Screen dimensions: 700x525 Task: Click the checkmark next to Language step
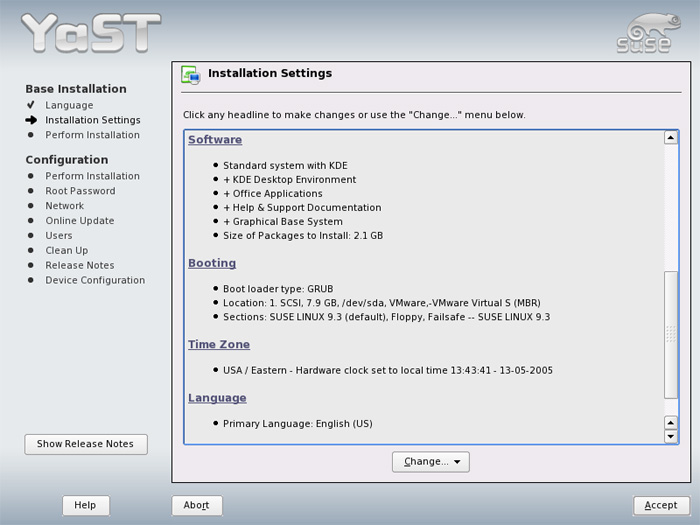30,105
